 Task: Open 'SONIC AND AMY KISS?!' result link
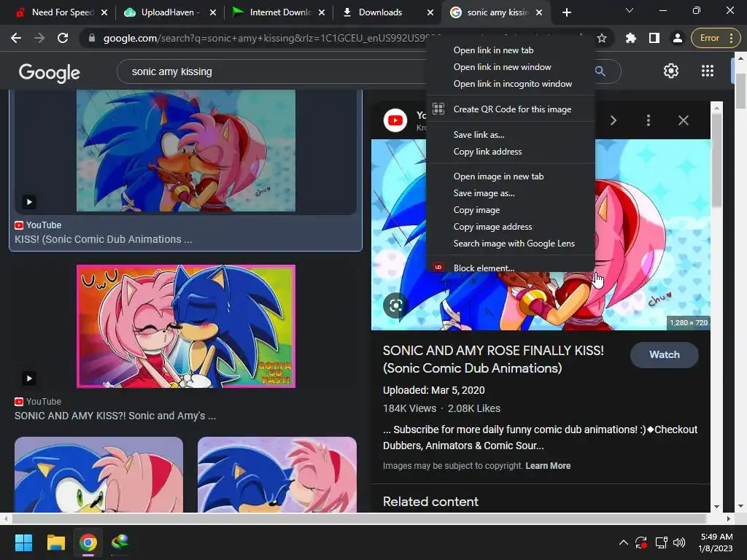[x=115, y=416]
